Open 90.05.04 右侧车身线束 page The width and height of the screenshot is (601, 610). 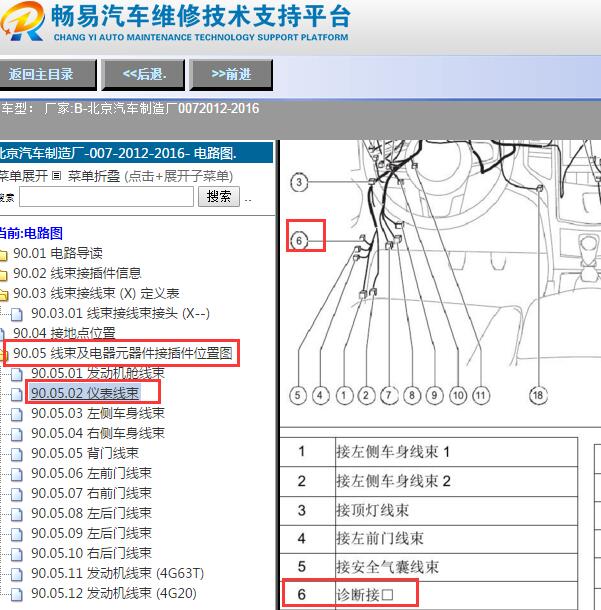pos(98,433)
